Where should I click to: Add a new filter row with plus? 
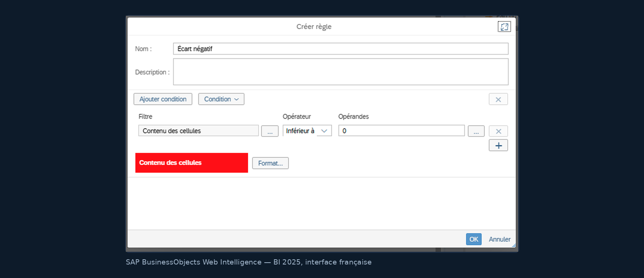click(498, 145)
